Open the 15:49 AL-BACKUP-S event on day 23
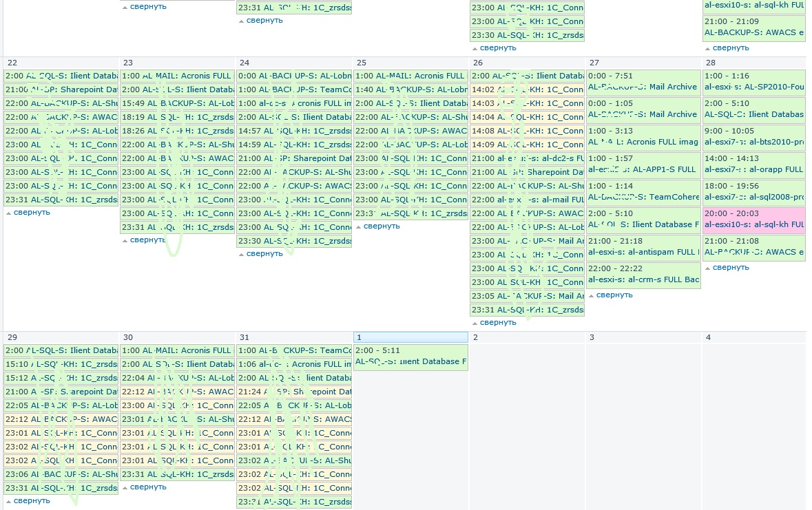This screenshot has height=510, width=812. pyautogui.click(x=177, y=103)
